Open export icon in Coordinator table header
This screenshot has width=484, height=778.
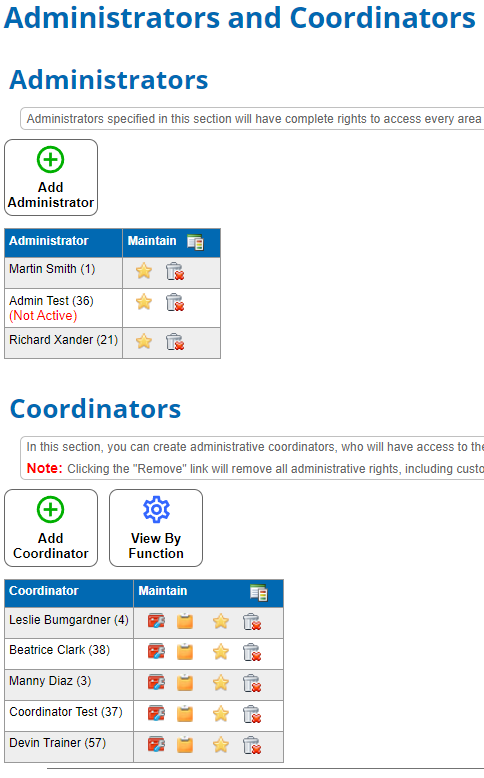click(x=259, y=592)
